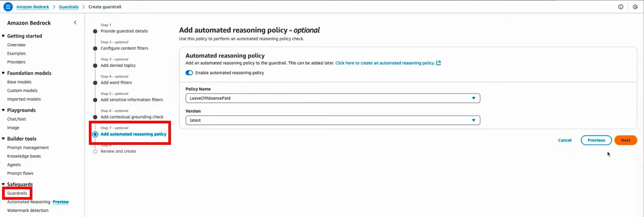Collapse the Safeguards section
This screenshot has width=644, height=217.
click(4, 185)
